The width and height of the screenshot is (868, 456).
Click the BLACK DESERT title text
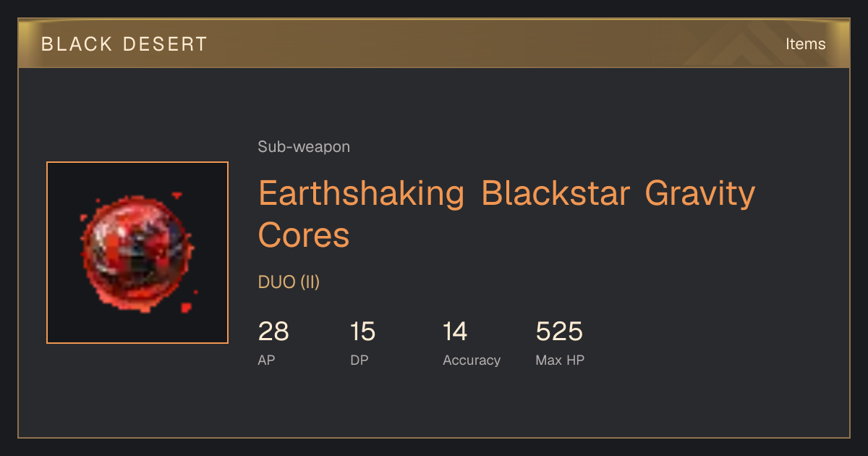pos(124,44)
